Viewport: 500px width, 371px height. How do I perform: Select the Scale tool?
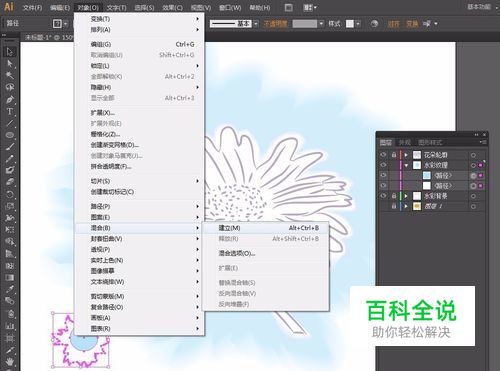click(x=9, y=206)
